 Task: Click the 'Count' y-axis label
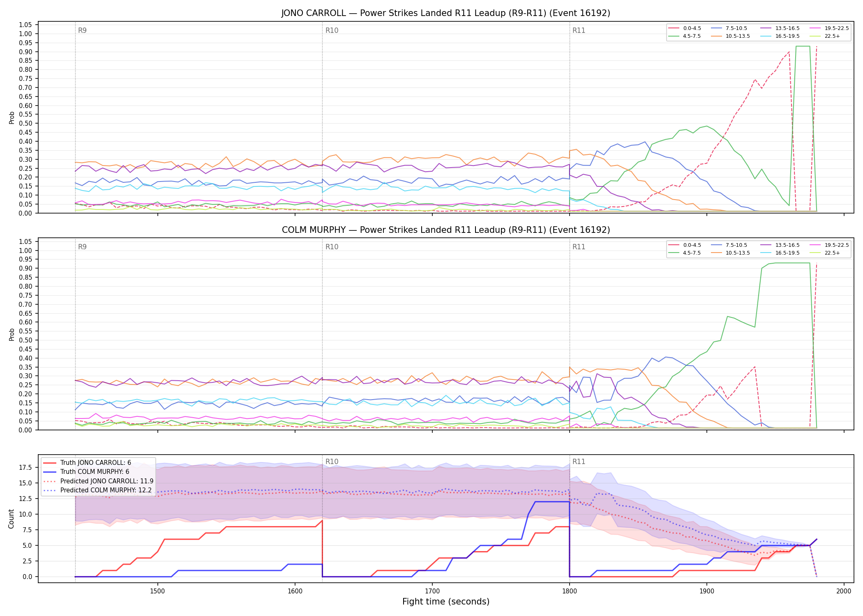tap(12, 519)
